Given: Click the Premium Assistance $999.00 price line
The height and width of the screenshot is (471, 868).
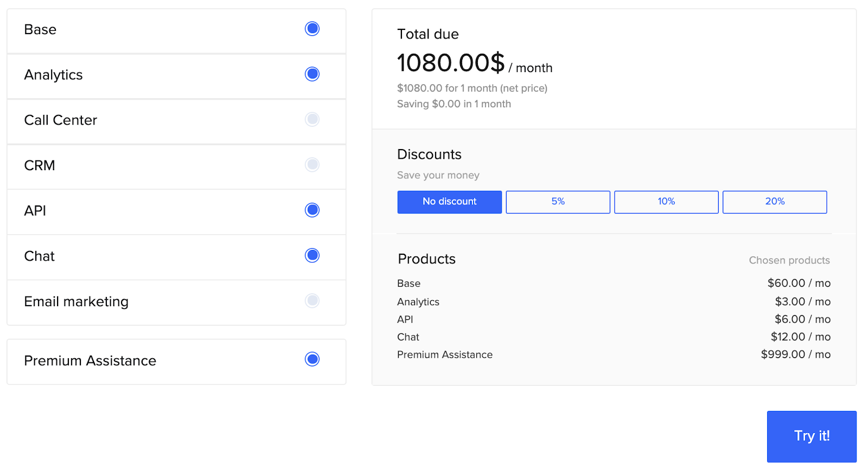Looking at the screenshot, I should pyautogui.click(x=795, y=354).
